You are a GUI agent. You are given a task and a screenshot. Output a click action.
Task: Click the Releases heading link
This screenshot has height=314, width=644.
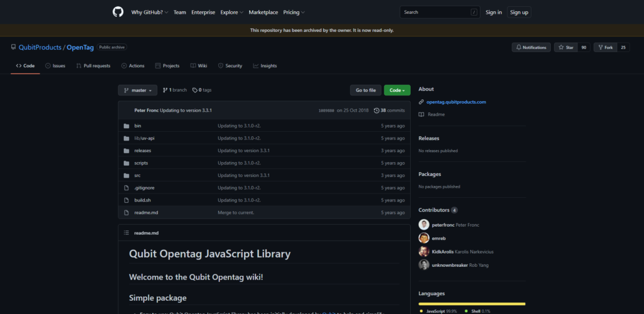pyautogui.click(x=429, y=138)
